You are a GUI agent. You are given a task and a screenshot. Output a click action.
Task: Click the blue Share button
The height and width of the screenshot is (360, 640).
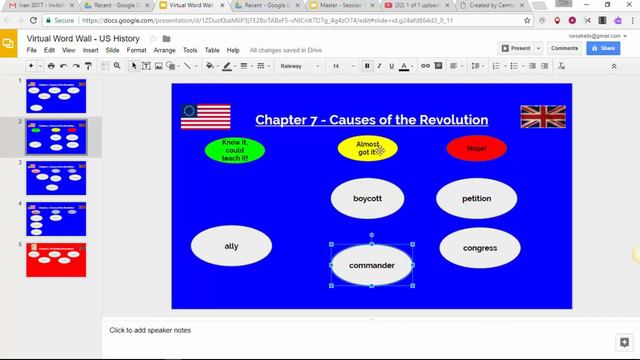click(x=603, y=48)
